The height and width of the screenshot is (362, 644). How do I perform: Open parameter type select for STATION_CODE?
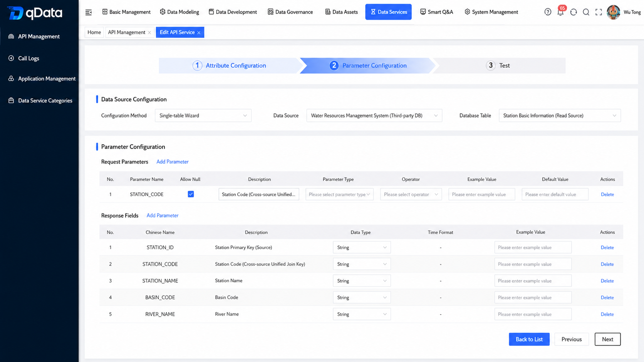pos(339,194)
